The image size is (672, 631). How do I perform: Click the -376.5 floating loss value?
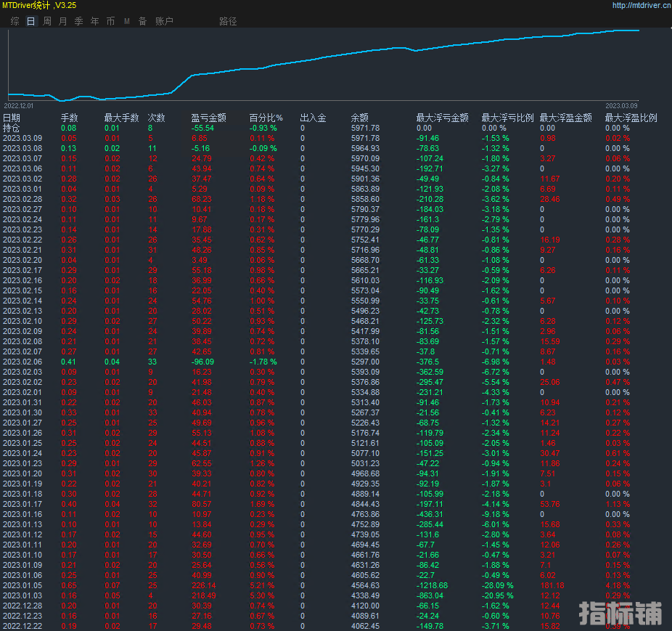(427, 362)
